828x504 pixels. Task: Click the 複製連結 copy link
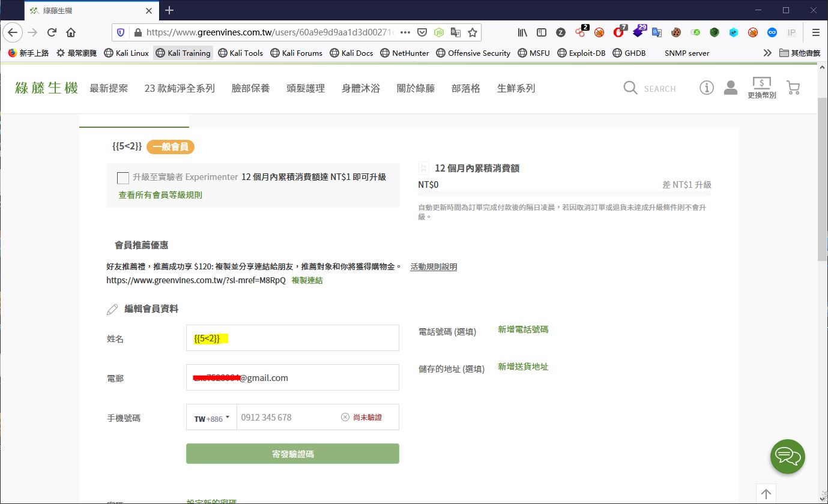(x=307, y=280)
